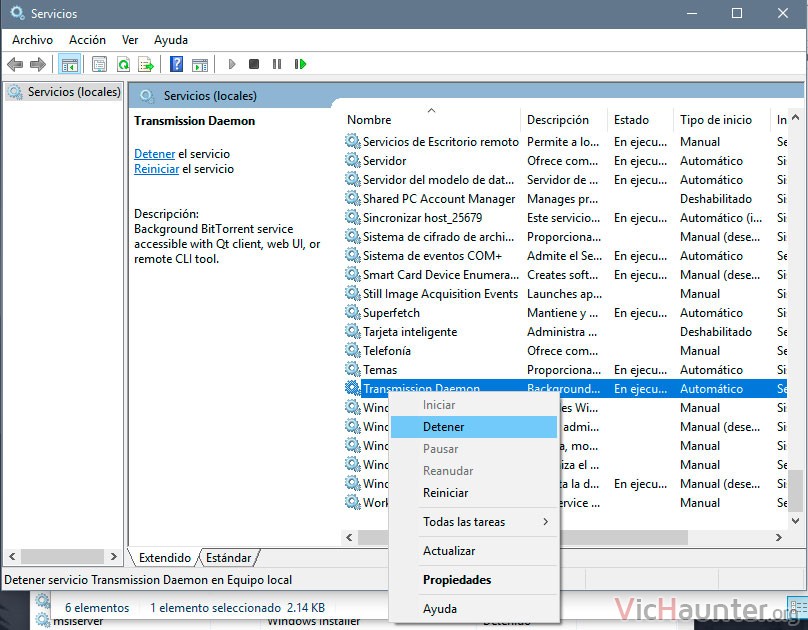Toggle the console tree pane icon
Viewport: 808px width, 630px height.
pyautogui.click(x=70, y=64)
